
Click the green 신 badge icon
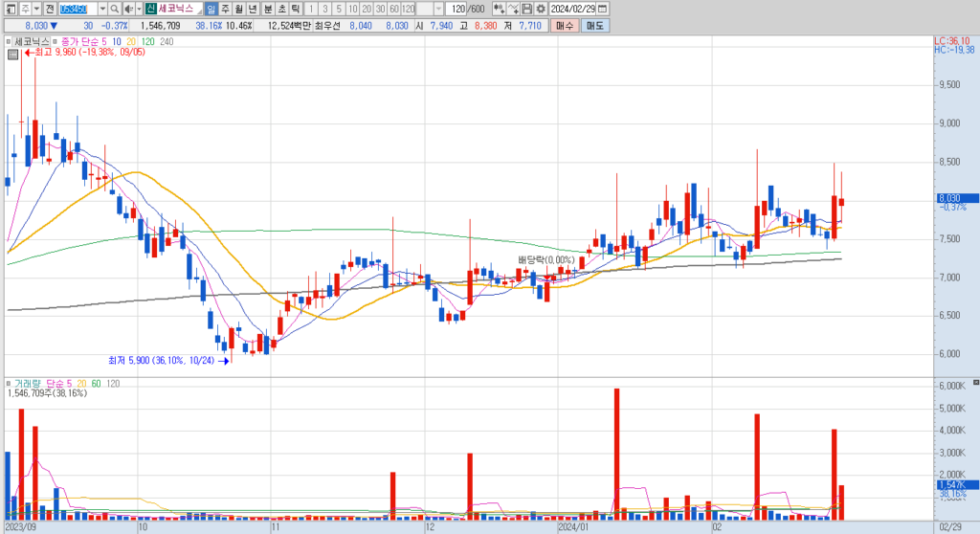click(x=150, y=9)
